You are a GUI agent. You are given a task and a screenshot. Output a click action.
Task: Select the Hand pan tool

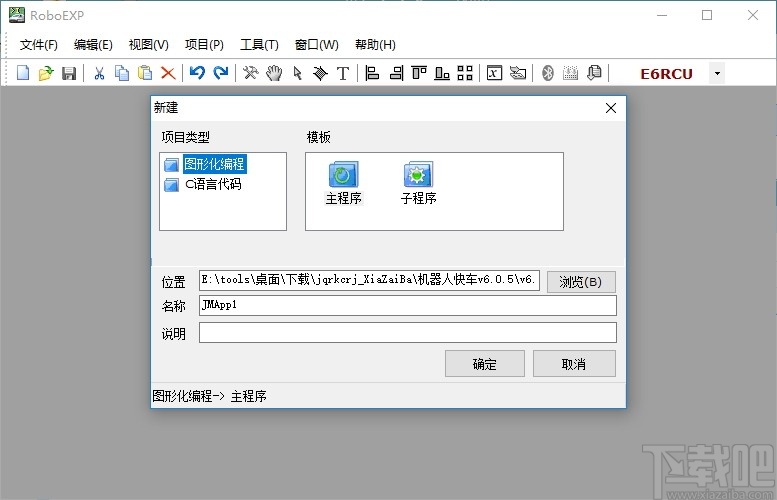pos(274,73)
